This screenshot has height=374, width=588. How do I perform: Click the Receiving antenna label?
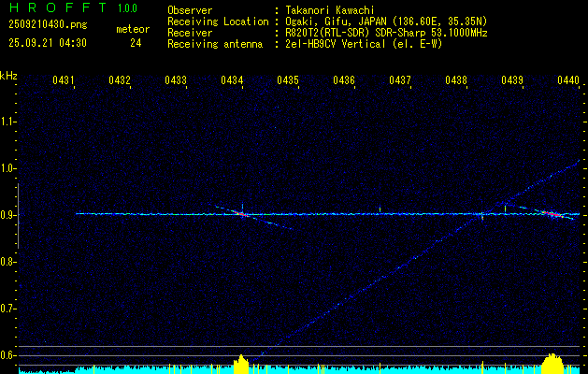(x=215, y=44)
